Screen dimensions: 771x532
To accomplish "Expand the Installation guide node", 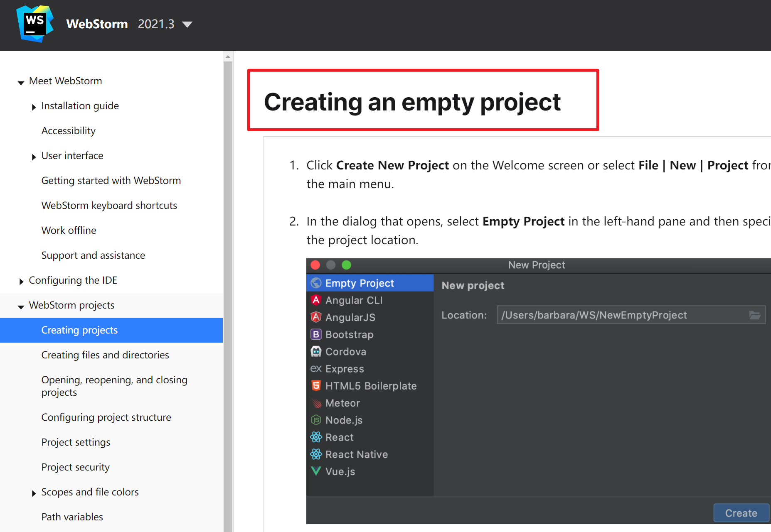I will click(x=34, y=107).
